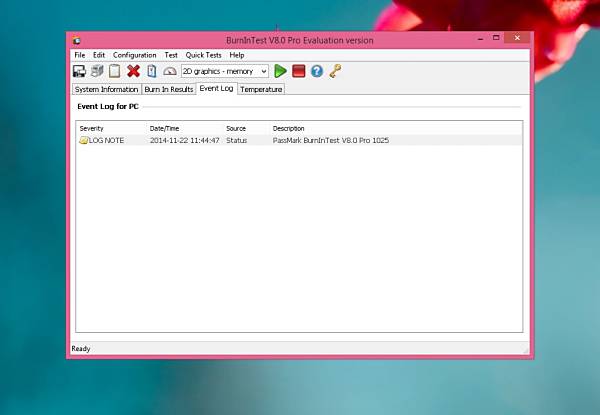Click the red X clear results icon

point(133,71)
